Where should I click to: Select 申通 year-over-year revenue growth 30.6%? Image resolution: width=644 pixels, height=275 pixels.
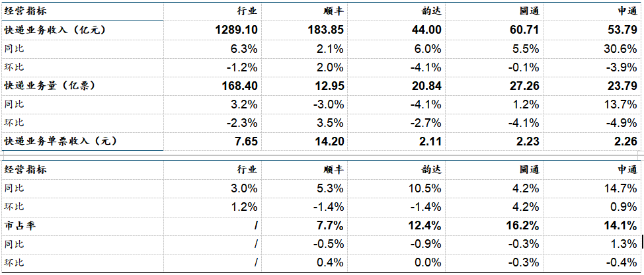(622, 49)
